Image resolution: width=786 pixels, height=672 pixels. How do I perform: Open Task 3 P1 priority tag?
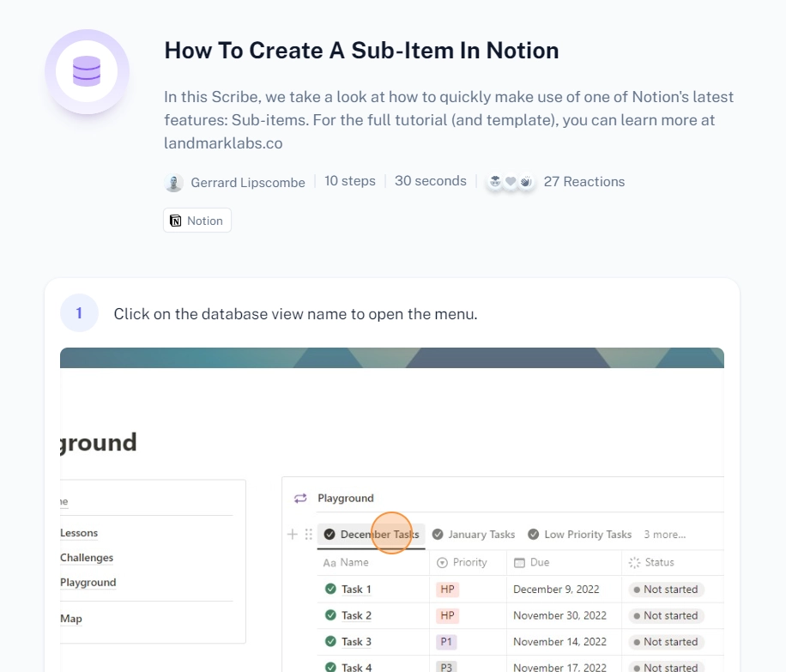point(446,641)
